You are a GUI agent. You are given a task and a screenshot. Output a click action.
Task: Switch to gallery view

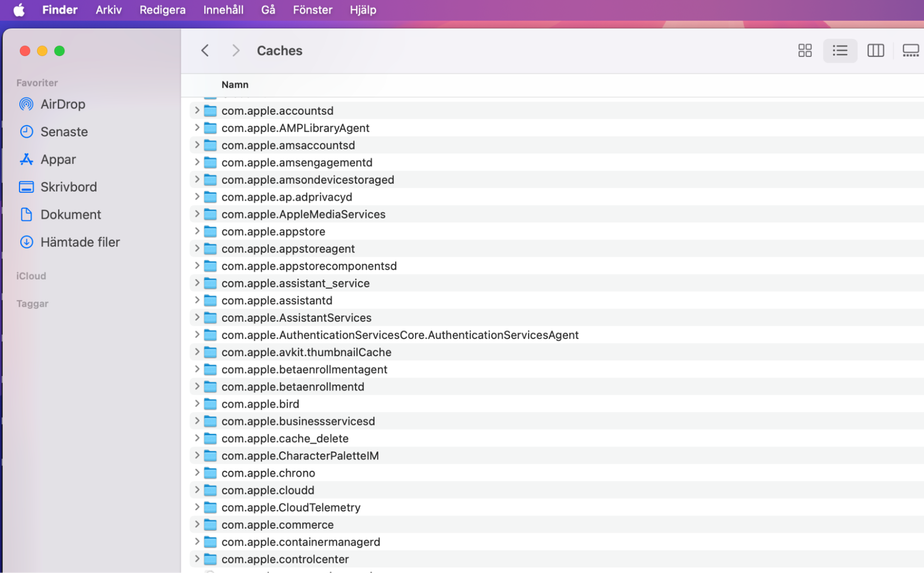click(x=911, y=50)
